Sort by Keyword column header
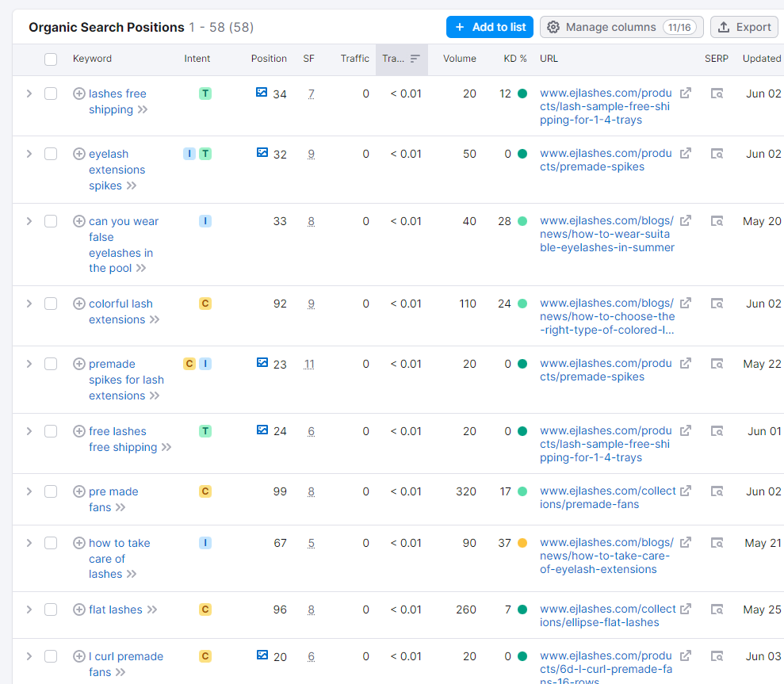Viewport: 784px width, 684px height. coord(92,59)
